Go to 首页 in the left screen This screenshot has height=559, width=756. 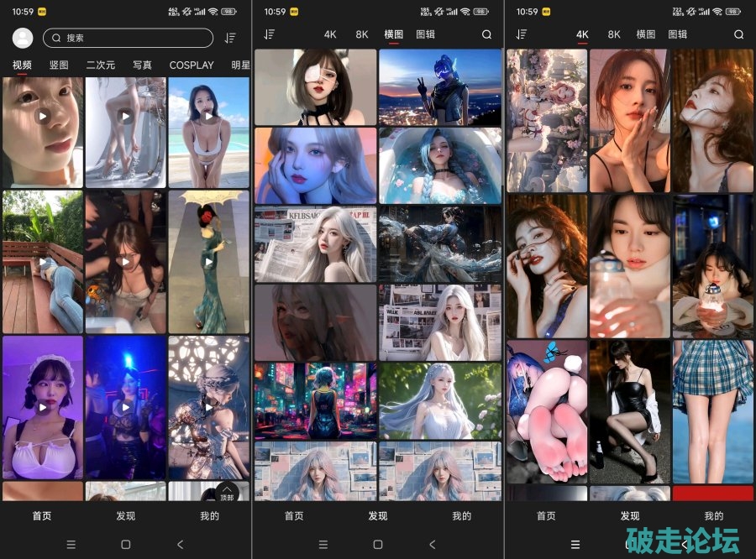click(x=42, y=516)
